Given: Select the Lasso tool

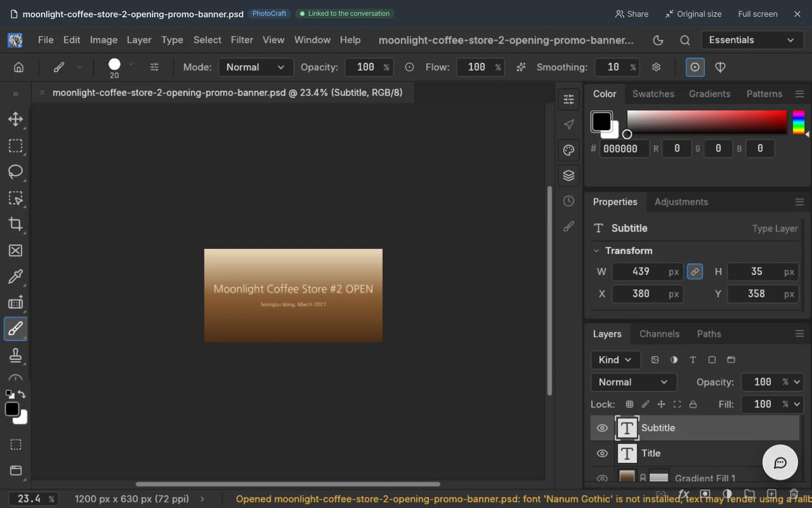Looking at the screenshot, I should point(16,172).
